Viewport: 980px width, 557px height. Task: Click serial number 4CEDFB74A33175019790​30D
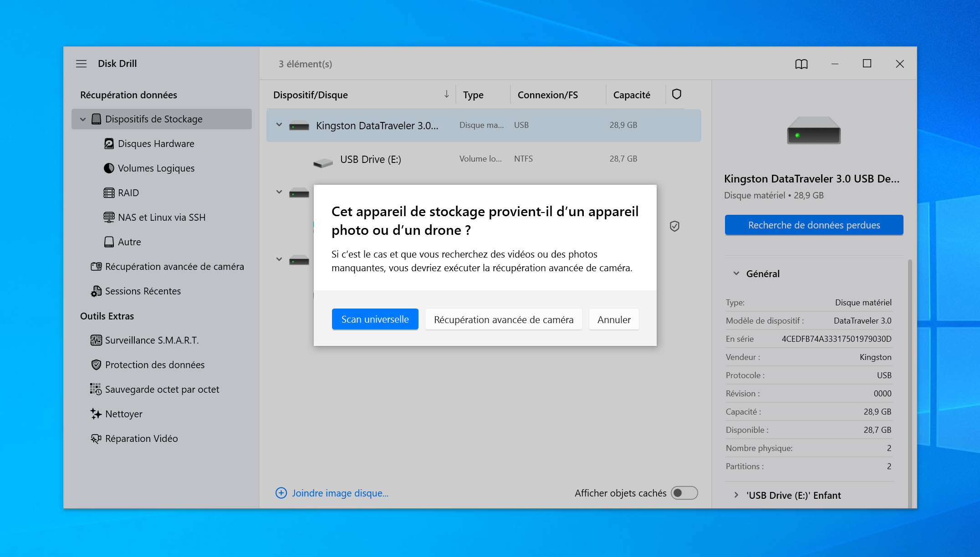tap(836, 339)
